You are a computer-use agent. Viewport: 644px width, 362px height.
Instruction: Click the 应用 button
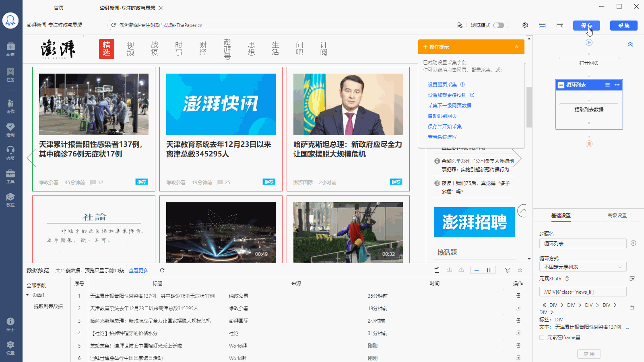tap(589, 354)
